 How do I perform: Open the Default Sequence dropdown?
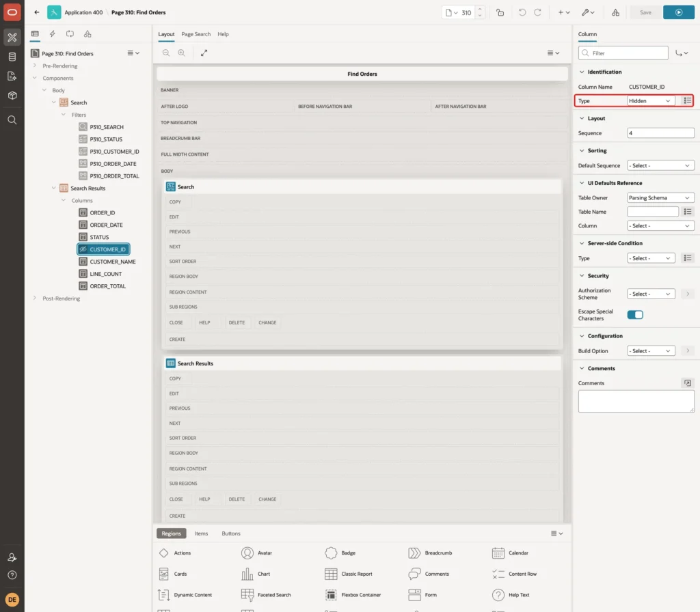(660, 165)
